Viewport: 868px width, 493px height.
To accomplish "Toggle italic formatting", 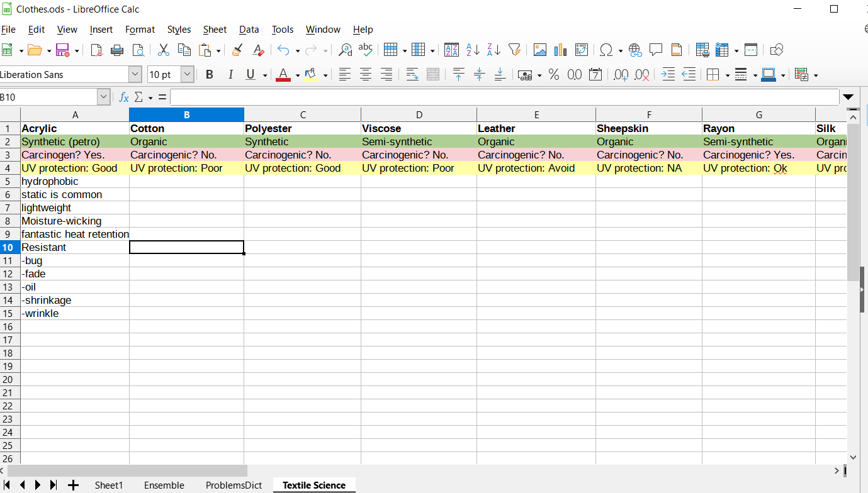I will point(230,75).
